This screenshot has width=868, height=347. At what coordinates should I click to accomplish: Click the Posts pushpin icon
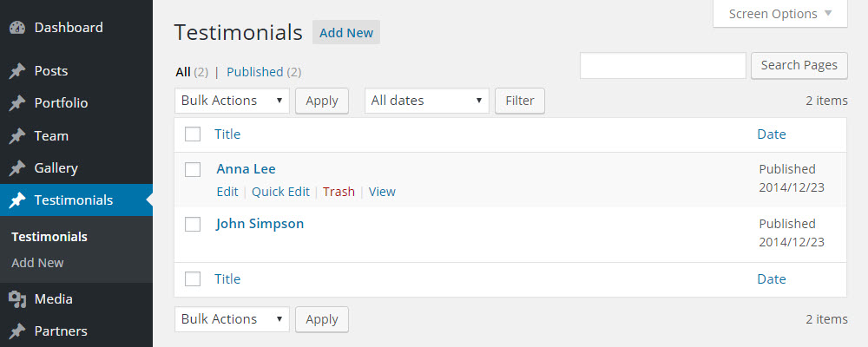click(x=17, y=71)
